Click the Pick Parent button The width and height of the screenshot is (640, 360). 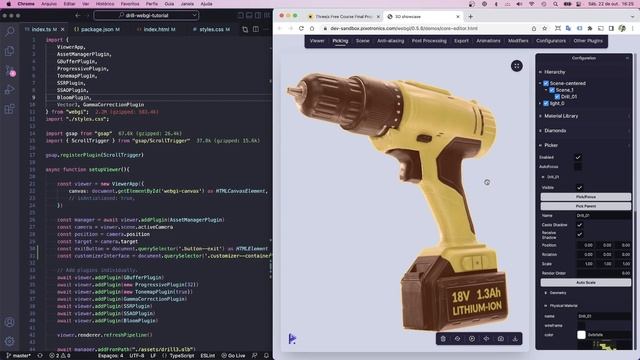pyautogui.click(x=586, y=206)
